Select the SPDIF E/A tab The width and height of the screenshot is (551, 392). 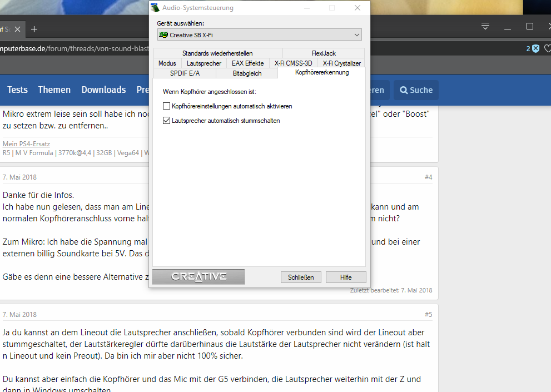(x=185, y=73)
